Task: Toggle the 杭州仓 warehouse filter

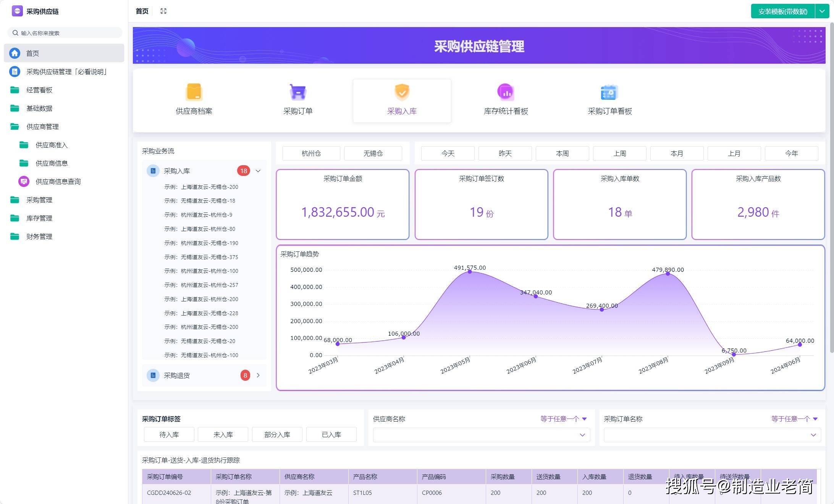Action: click(310, 153)
